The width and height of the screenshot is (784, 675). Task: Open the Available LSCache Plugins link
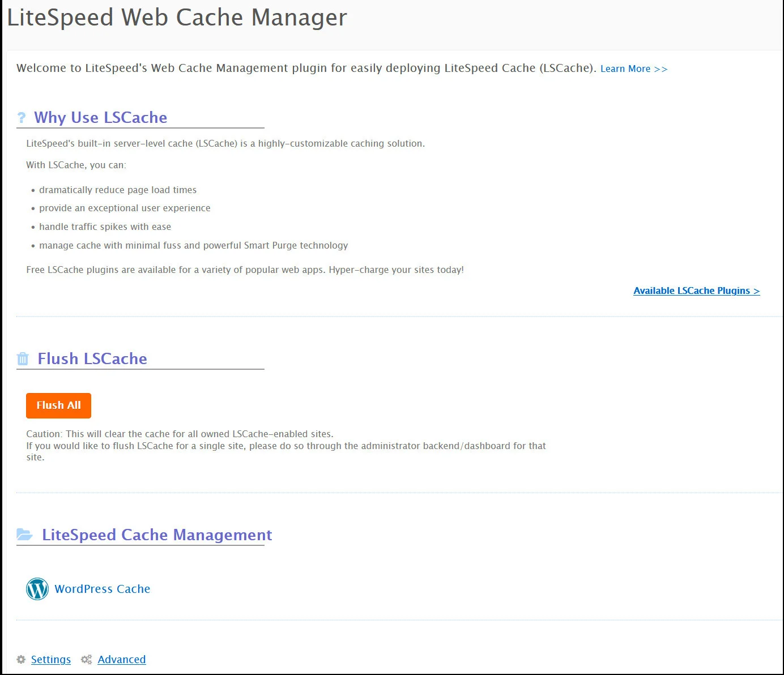696,290
